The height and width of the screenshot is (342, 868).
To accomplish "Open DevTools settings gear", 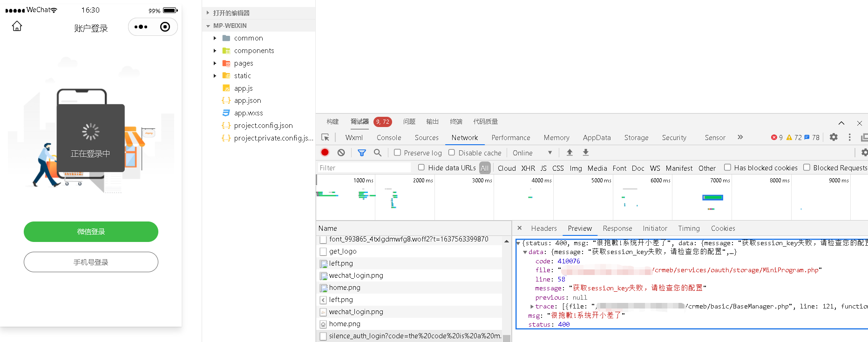I will point(834,137).
